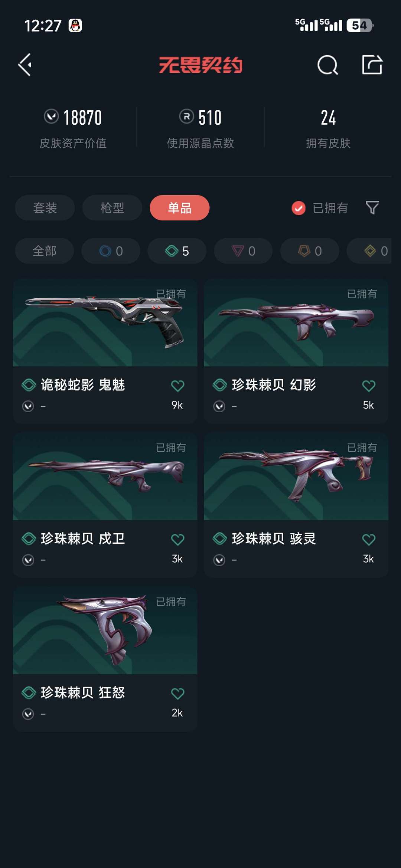Select the 单品 tab
401x868 pixels.
pyautogui.click(x=179, y=208)
